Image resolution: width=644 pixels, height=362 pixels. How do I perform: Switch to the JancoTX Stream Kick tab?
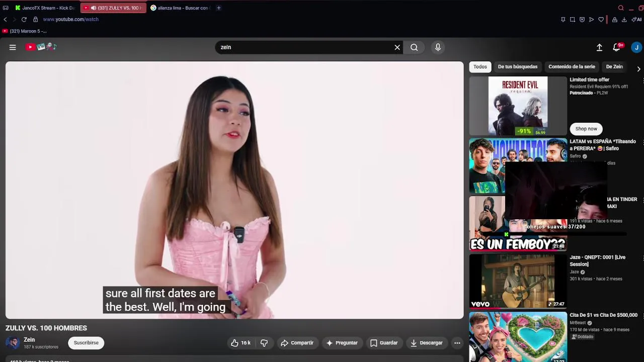click(45, 8)
